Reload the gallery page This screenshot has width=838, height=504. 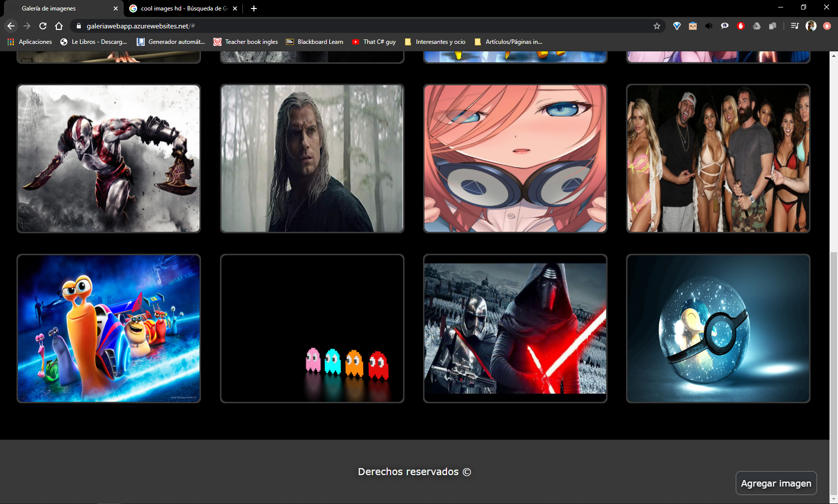coord(43,26)
